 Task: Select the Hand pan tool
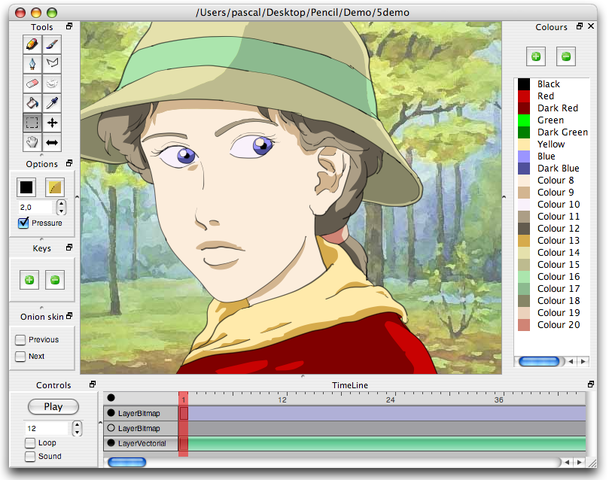click(x=32, y=143)
